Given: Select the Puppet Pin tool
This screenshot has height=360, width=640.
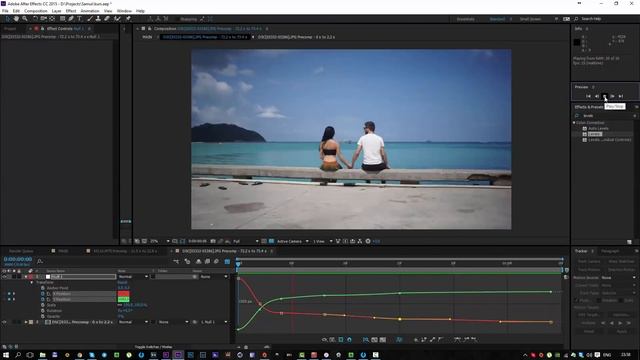Looking at the screenshot, I should point(128,19).
